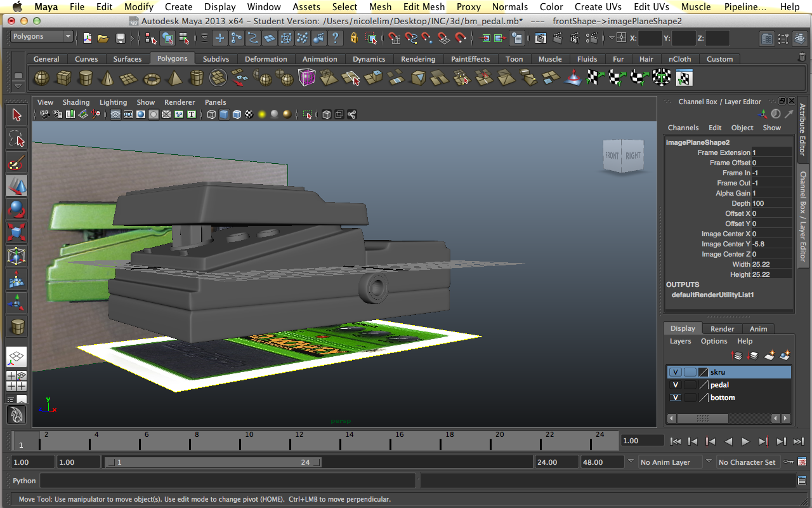Activate the Lasso select tool
This screenshot has width=812, height=508.
(16, 139)
